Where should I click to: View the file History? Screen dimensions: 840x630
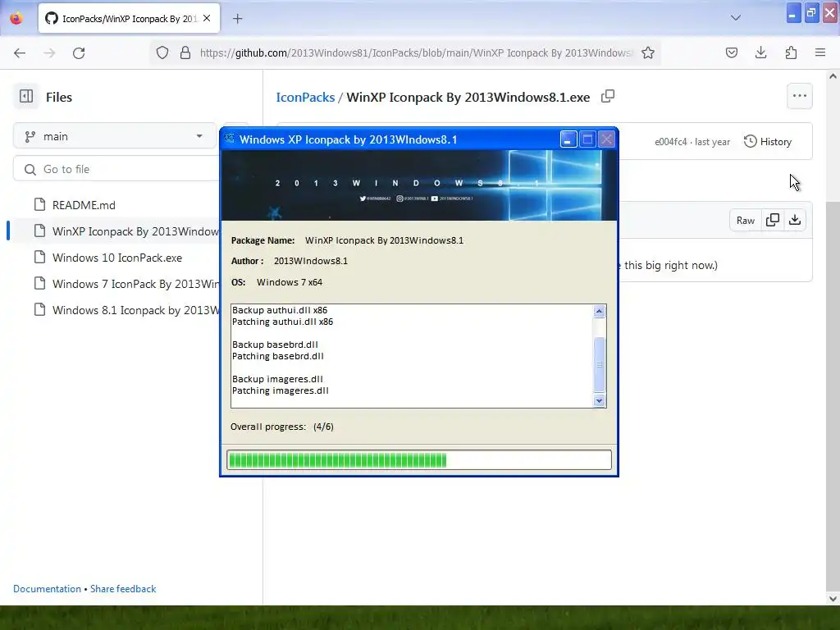(767, 141)
